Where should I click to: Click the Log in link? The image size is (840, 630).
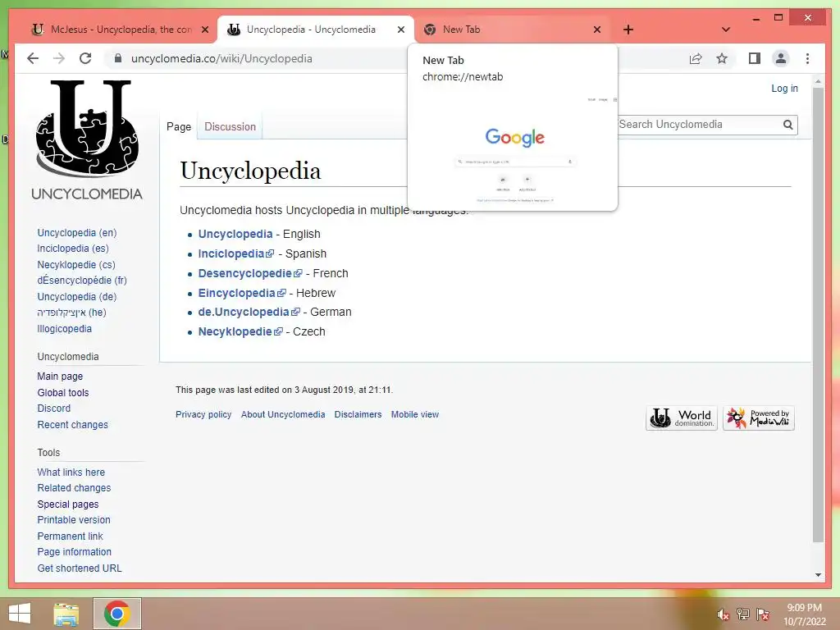pyautogui.click(x=784, y=89)
